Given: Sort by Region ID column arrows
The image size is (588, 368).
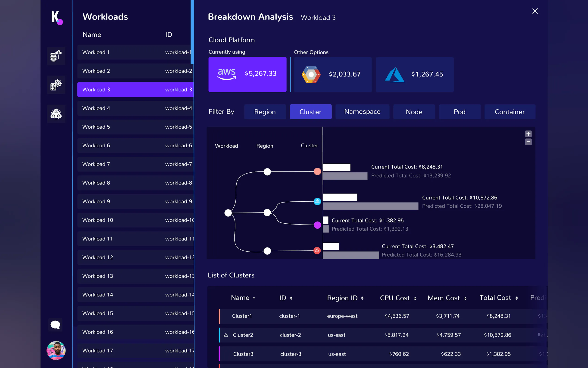Looking at the screenshot, I should [362, 298].
